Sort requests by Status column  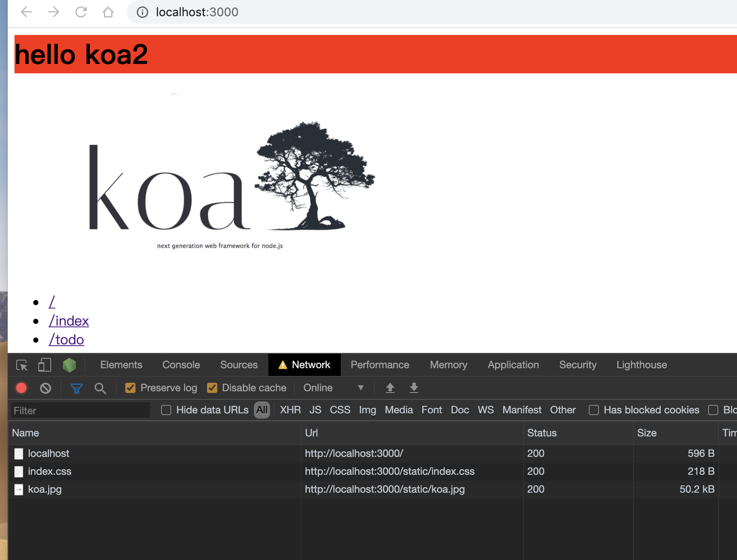click(x=579, y=433)
